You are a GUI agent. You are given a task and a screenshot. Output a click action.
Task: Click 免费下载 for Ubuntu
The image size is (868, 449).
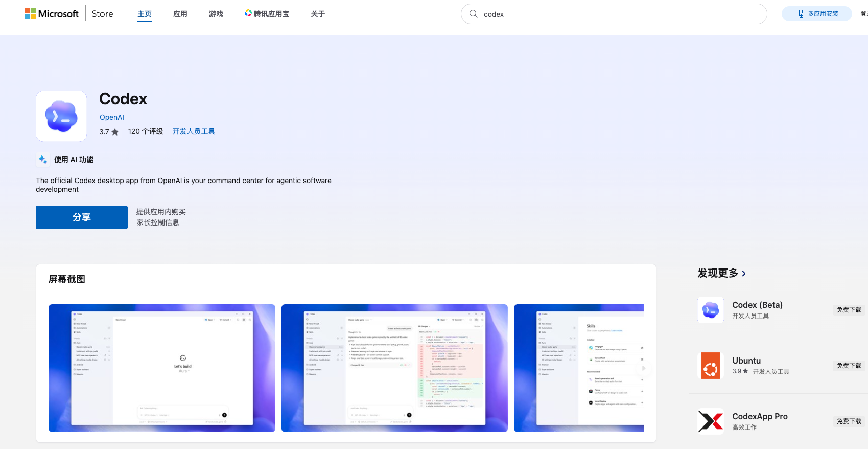pos(849,366)
